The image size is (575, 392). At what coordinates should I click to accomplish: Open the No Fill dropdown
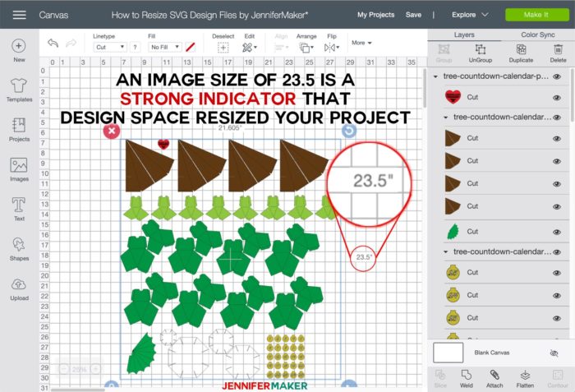[x=165, y=47]
